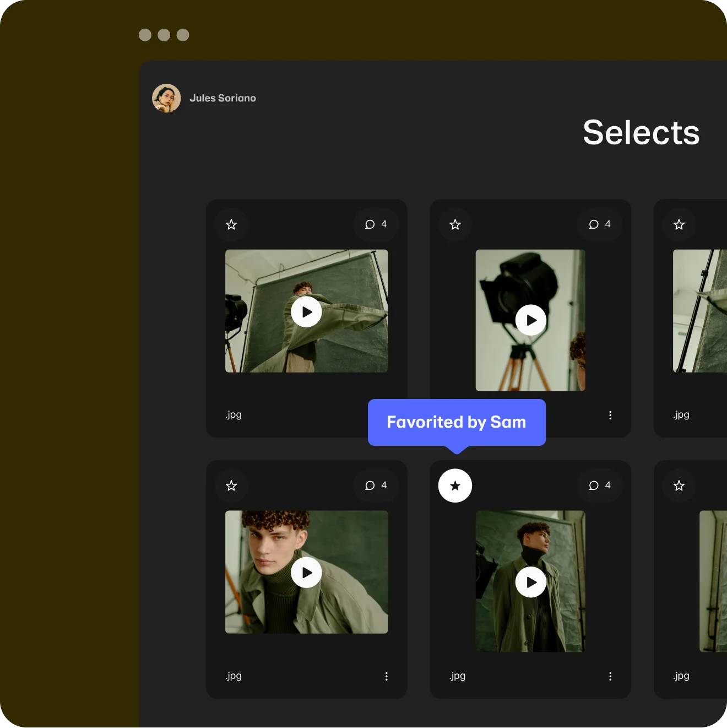Click Jules Soriano's profile avatar

[167, 98]
